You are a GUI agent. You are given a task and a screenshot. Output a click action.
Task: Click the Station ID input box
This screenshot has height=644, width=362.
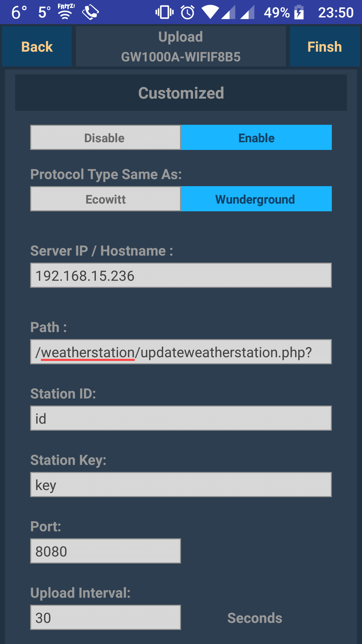(181, 418)
